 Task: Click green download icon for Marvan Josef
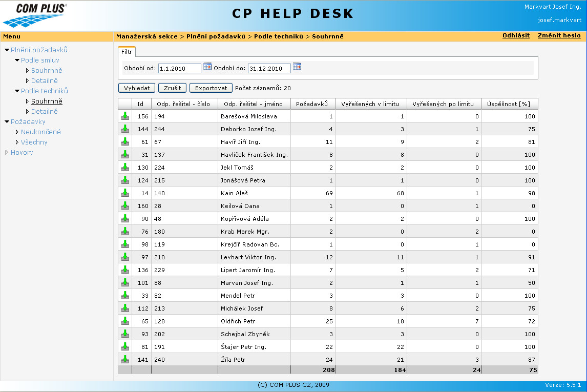pyautogui.click(x=125, y=282)
